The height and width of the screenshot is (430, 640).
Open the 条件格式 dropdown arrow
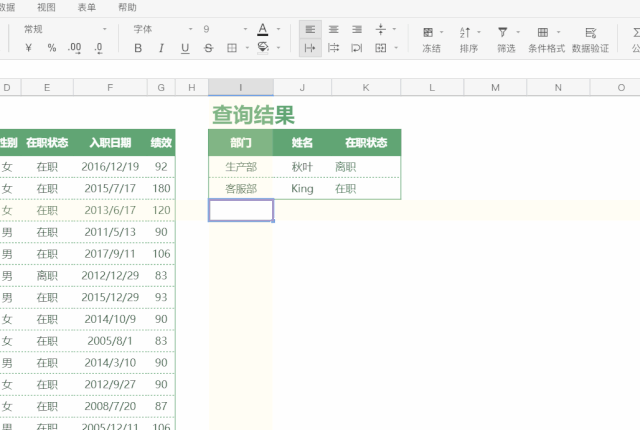click(x=558, y=32)
